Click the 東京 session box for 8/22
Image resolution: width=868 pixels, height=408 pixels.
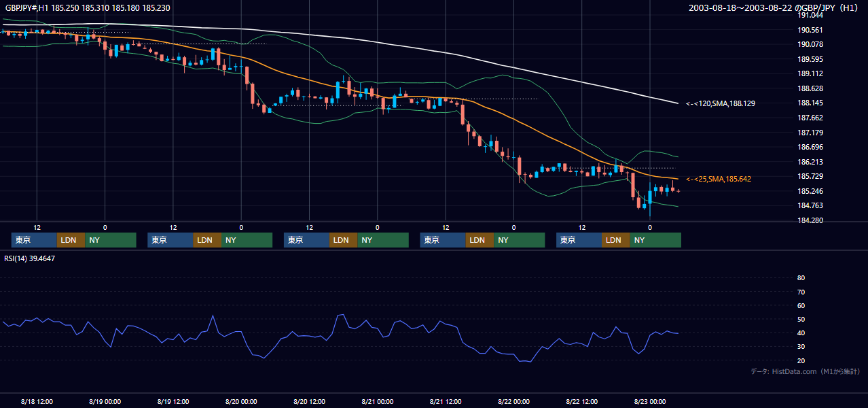tap(579, 240)
